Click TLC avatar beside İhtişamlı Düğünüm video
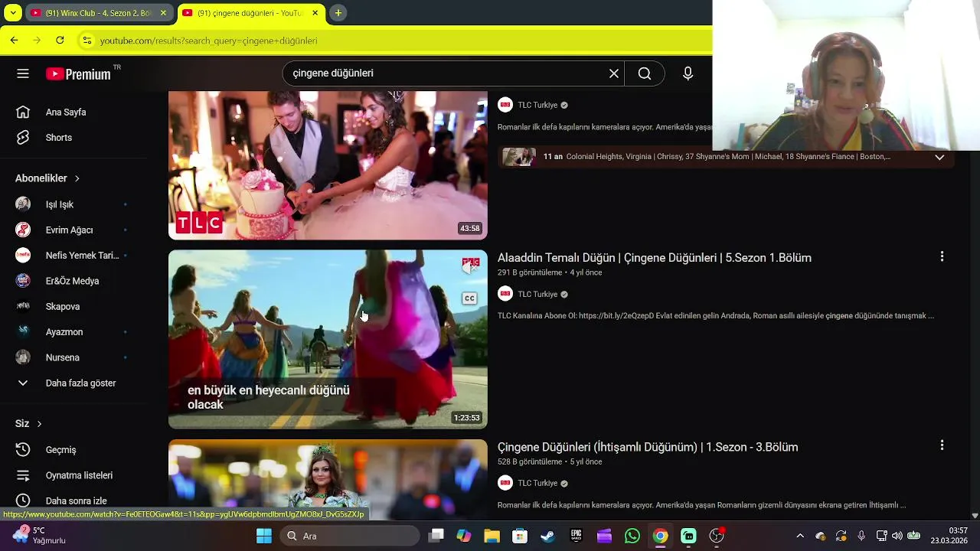This screenshot has height=551, width=980. 505,483
